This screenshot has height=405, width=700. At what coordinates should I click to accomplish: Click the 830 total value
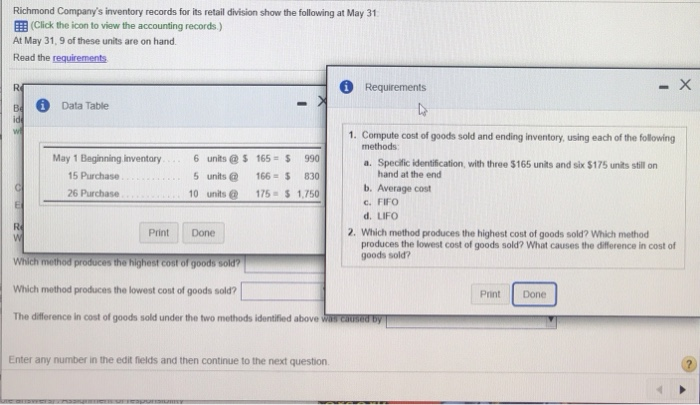[312, 176]
